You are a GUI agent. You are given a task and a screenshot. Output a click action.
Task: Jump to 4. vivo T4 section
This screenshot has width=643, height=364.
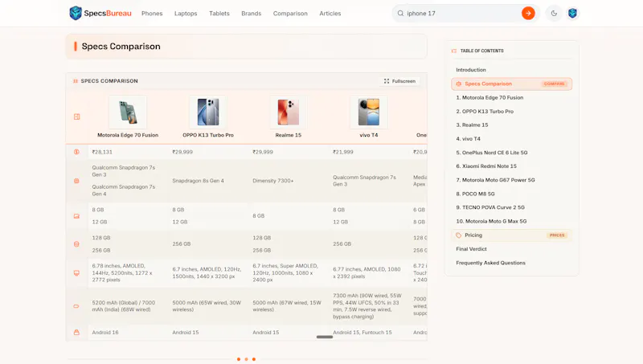pos(468,139)
